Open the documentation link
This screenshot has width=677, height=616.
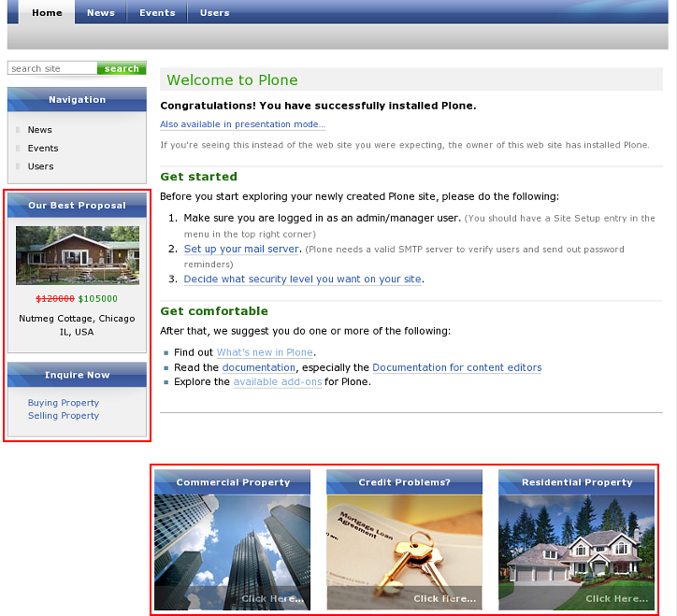[259, 367]
